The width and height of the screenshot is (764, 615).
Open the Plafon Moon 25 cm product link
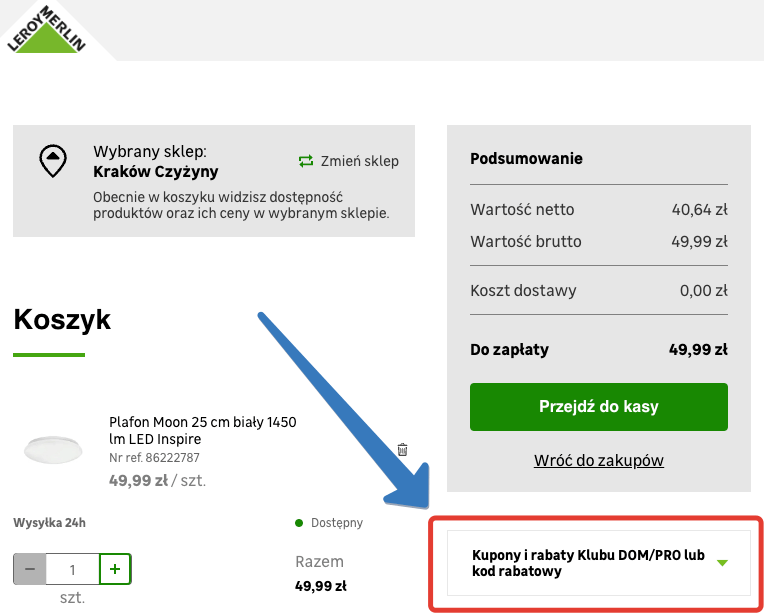pos(202,430)
